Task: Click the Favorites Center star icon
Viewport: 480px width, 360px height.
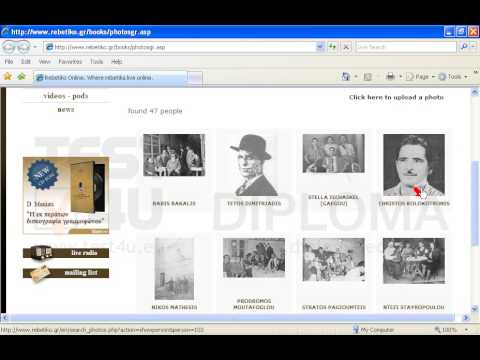Action: [8, 77]
